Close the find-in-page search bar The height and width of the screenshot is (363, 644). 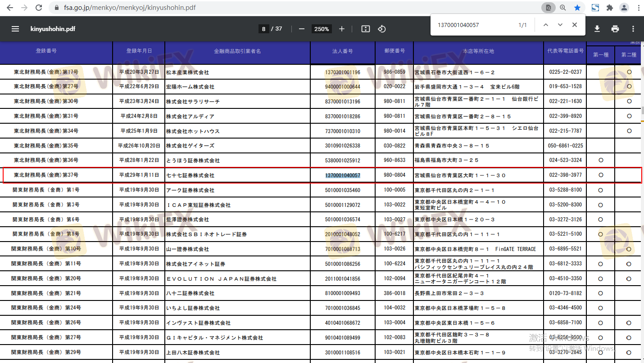(x=575, y=25)
